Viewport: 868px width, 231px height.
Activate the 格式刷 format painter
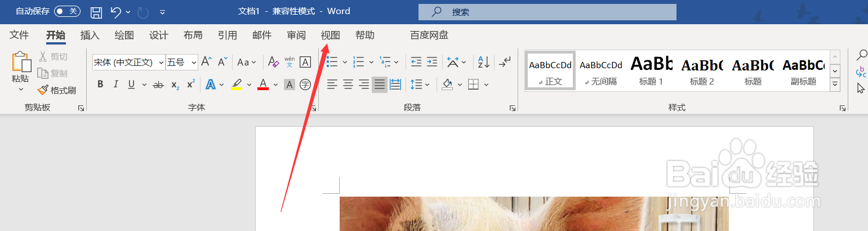pos(56,90)
